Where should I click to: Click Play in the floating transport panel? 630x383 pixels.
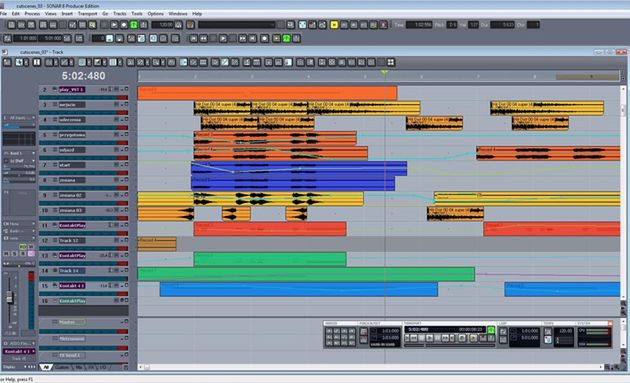pyautogui.click(x=430, y=338)
